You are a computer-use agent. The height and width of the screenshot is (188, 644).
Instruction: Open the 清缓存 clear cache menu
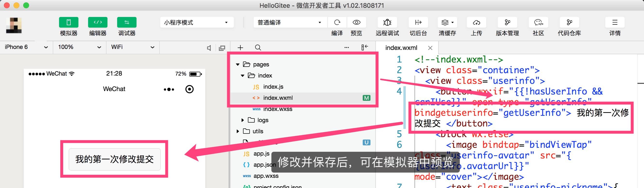coord(447,23)
